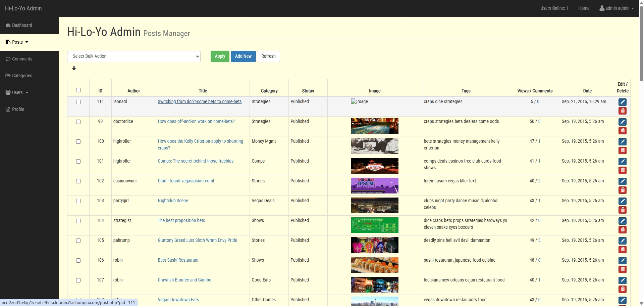Click trash icon for Best Sushi Restaurant

coord(622,269)
